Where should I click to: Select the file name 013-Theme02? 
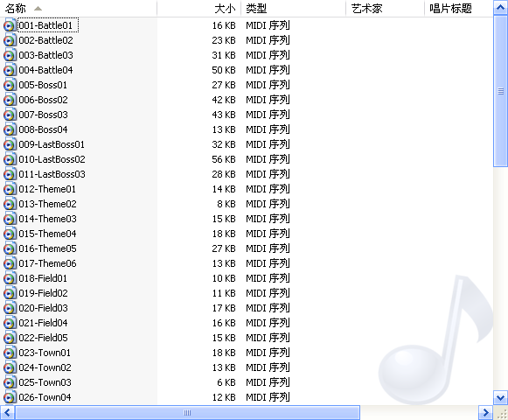47,204
